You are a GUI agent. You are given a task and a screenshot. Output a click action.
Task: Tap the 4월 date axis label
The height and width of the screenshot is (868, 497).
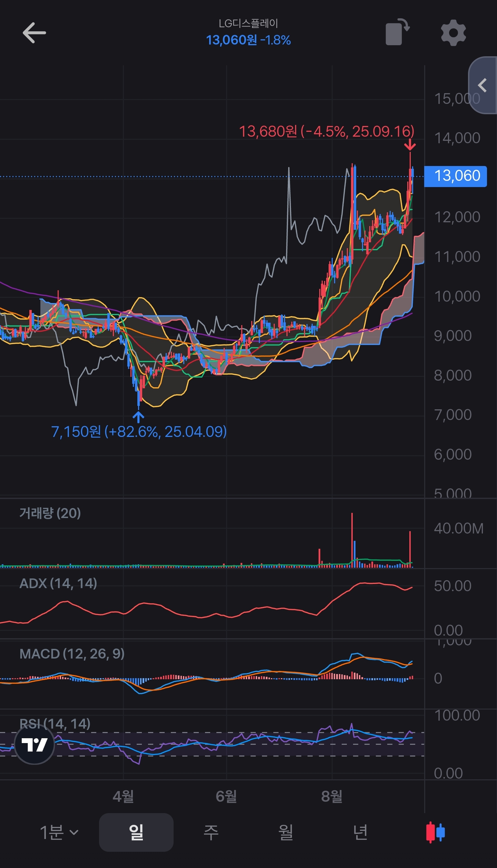point(123,796)
